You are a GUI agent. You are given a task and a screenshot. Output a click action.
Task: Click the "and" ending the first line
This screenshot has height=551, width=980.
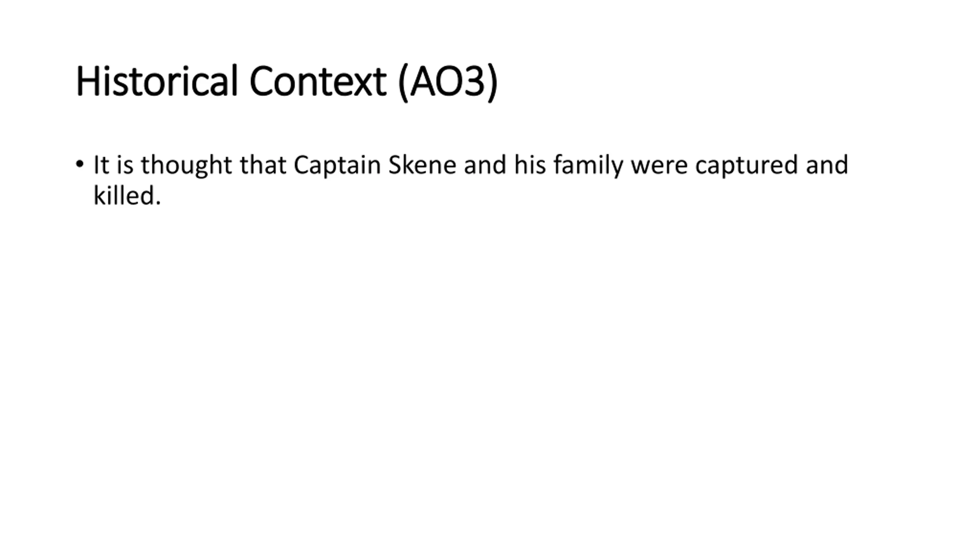(827, 165)
